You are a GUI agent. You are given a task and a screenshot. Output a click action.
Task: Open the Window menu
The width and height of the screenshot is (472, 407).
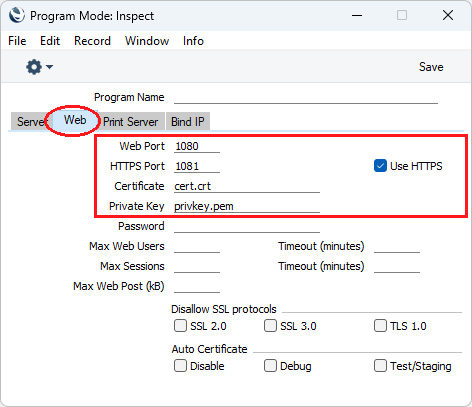pyautogui.click(x=147, y=41)
